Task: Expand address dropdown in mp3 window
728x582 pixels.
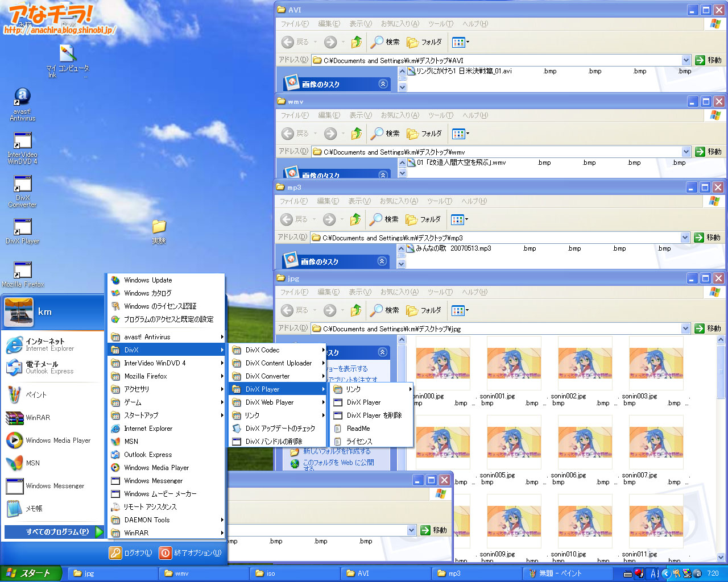Action: (685, 238)
